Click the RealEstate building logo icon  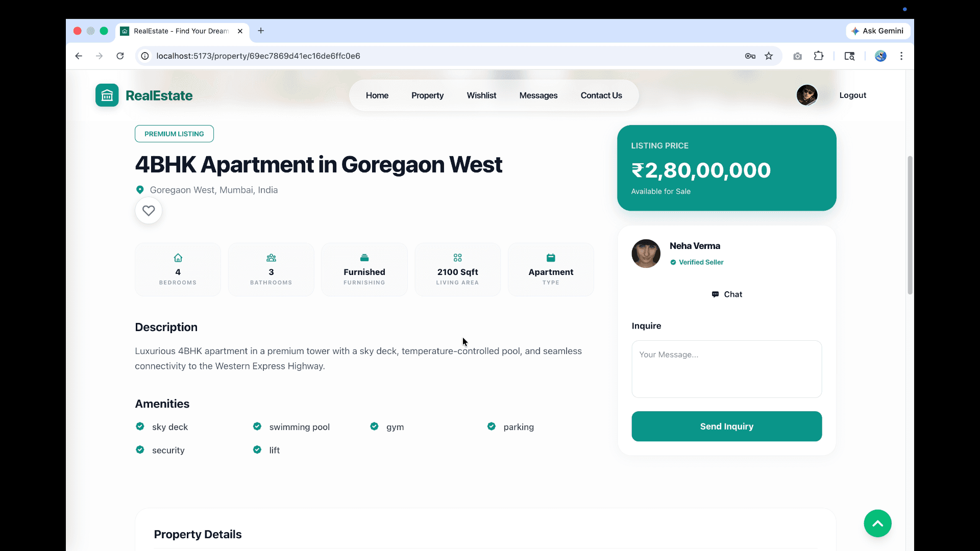tap(107, 95)
